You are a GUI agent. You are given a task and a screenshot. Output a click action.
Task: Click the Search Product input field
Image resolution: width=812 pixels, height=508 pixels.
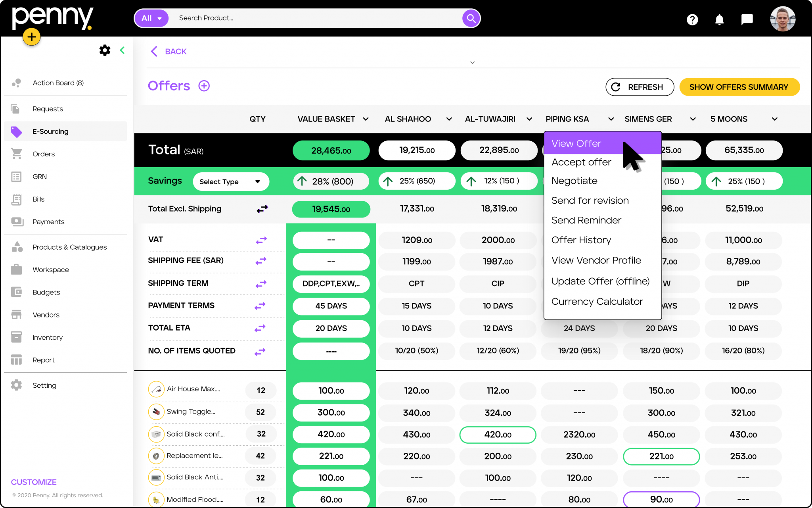tap(315, 18)
